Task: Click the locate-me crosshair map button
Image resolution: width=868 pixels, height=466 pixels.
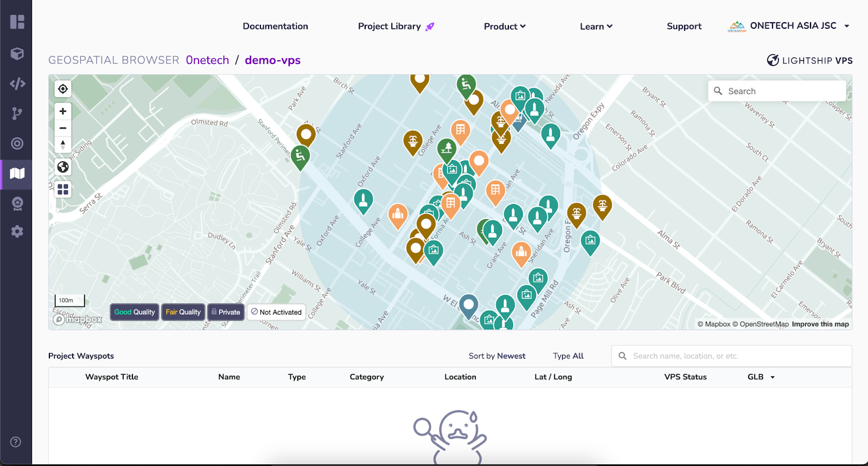Action: (x=63, y=89)
